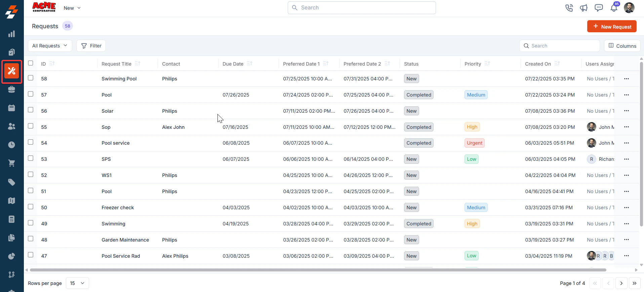Click the Swimming Pool request title
This screenshot has height=292, width=644.
pos(119,79)
